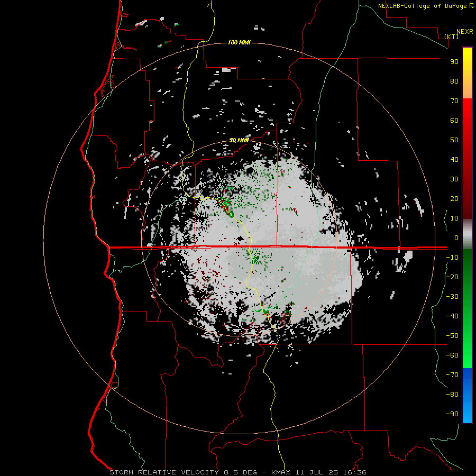
Task: Click the 50 NMI range ring label
Action: tap(239, 140)
